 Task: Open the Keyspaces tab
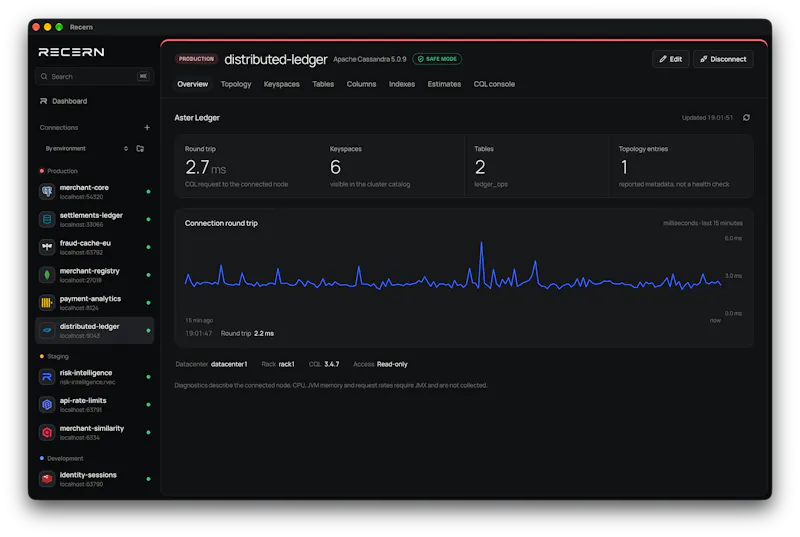(282, 84)
